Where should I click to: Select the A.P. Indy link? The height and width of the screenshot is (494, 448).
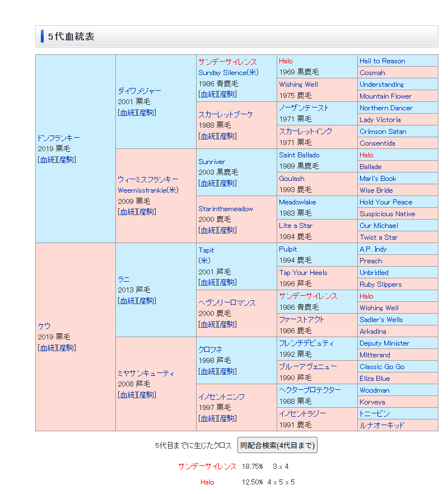(x=373, y=249)
